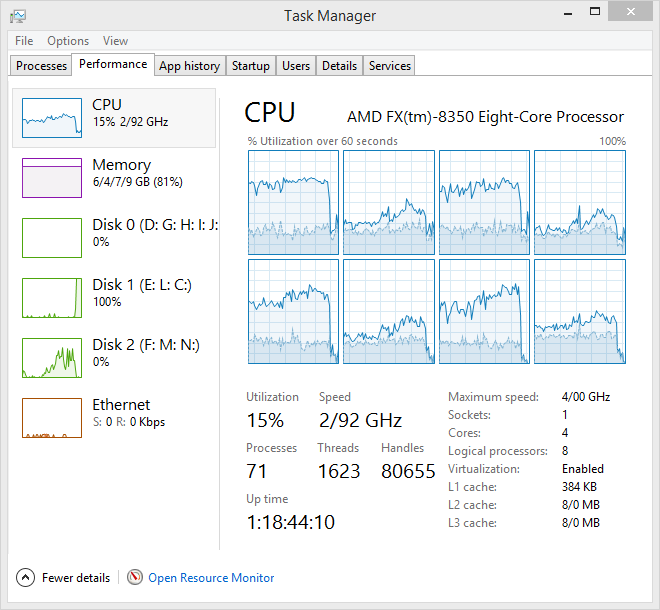660x610 pixels.
Task: Minimize the Task Manager window
Action: point(568,12)
